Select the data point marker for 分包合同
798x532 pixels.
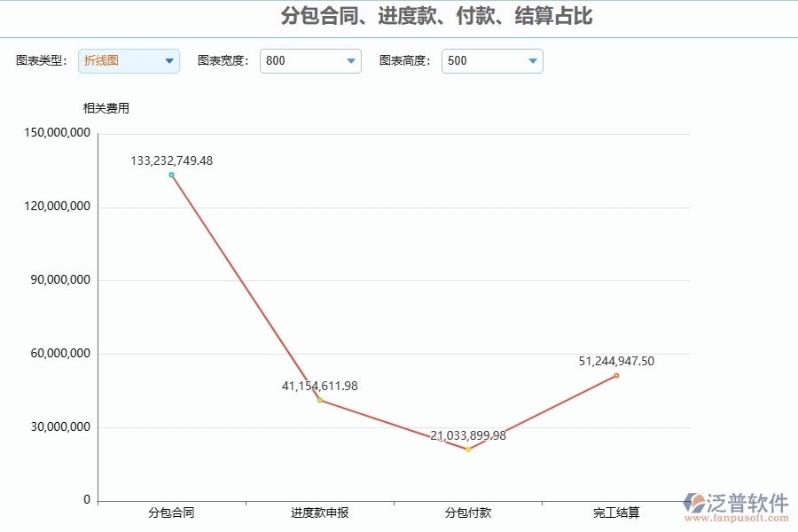tap(171, 175)
